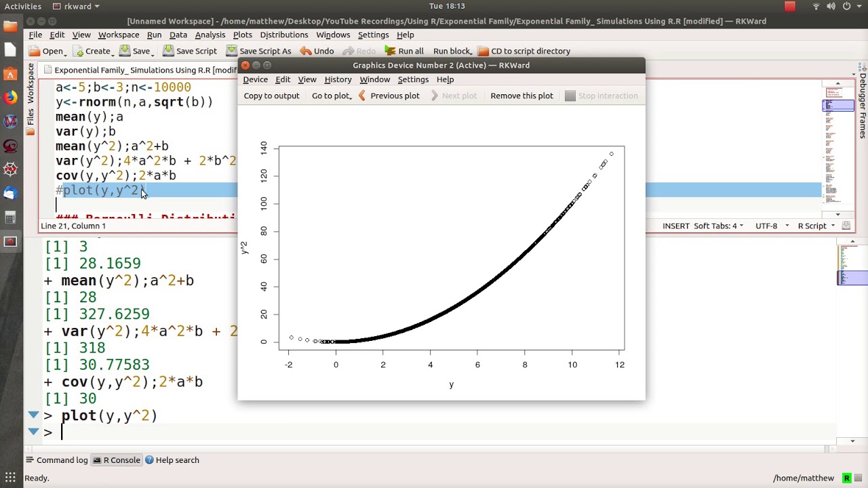Viewport: 868px width, 488px height.
Task: Click the Save Script As icon
Action: (231, 51)
